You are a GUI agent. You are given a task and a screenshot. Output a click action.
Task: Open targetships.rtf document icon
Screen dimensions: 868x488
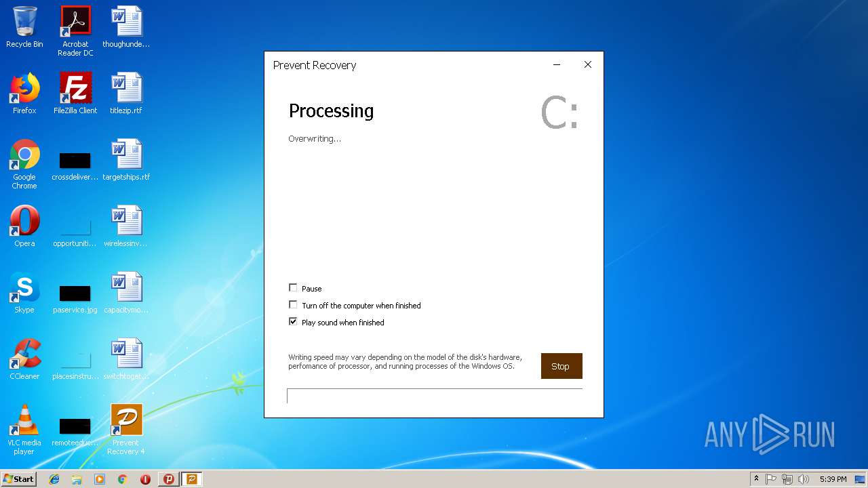[x=126, y=160]
